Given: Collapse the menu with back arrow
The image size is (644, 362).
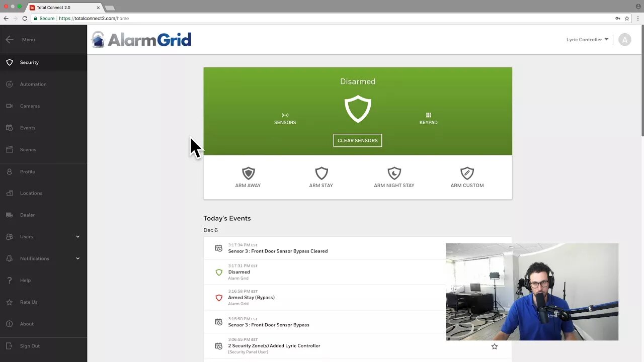Looking at the screenshot, I should [x=10, y=40].
